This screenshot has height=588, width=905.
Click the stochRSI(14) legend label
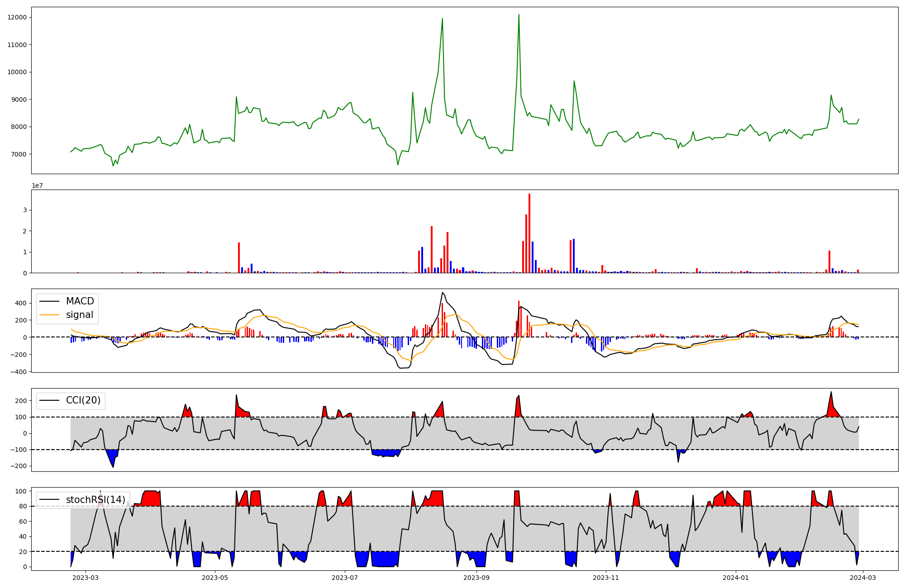[x=95, y=500]
